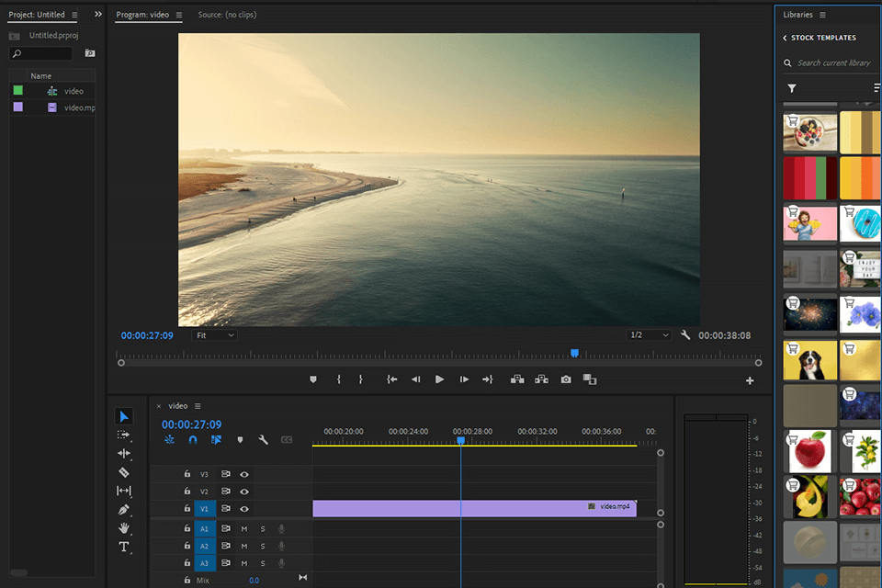Screen dimensions: 882x588
Task: Close the video sequence tab
Action: coord(159,406)
